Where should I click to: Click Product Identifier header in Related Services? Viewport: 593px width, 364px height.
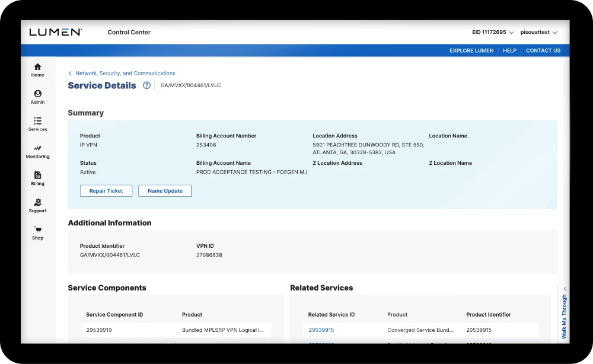click(x=488, y=314)
